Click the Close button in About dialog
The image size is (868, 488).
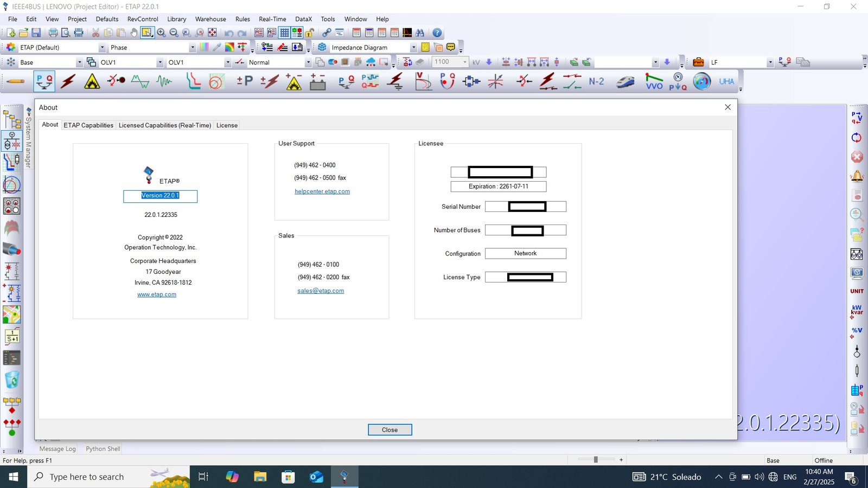(x=390, y=429)
